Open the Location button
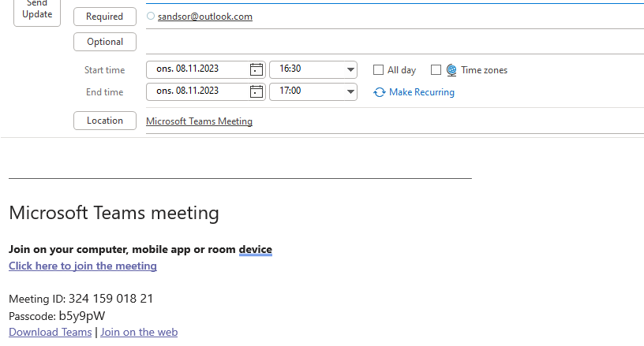Screen dimensions: 644x346 105,121
